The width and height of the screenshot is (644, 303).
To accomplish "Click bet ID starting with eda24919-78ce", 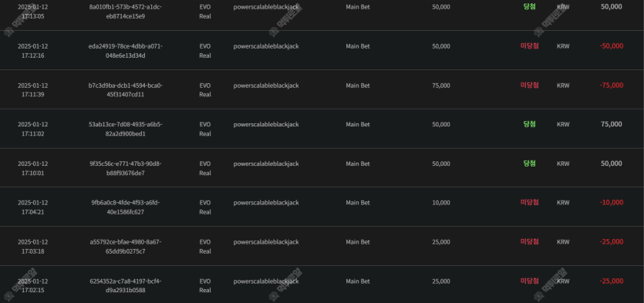I will pos(125,51).
